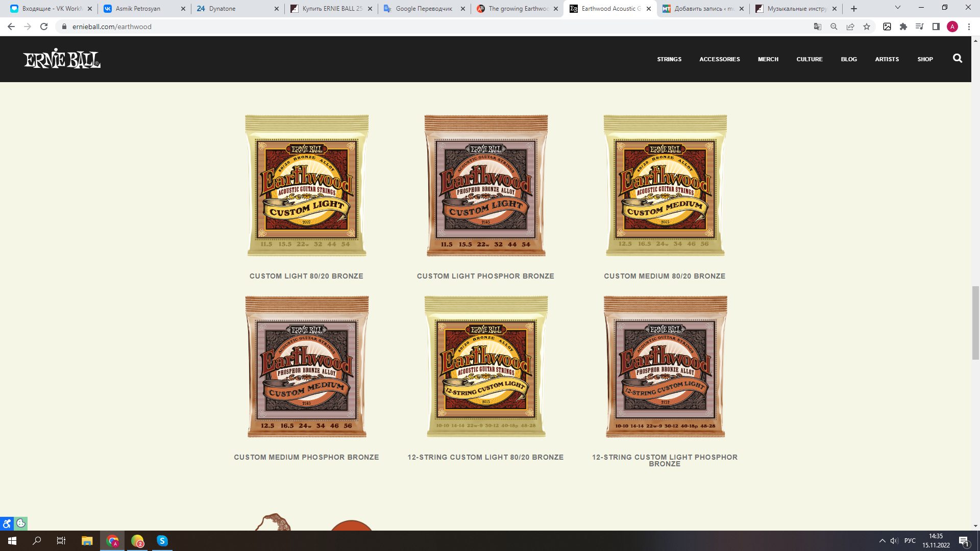Click the browser forward arrow
The height and width of the screenshot is (551, 980).
click(28, 27)
